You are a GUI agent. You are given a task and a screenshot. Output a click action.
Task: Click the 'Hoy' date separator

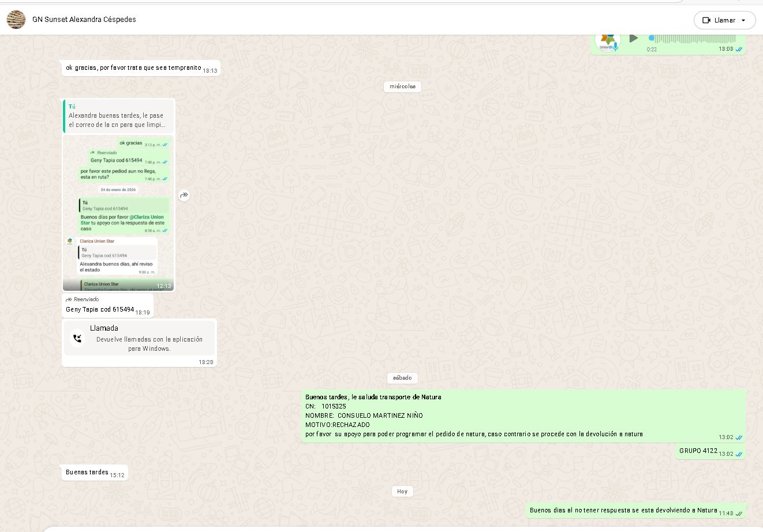(x=402, y=492)
